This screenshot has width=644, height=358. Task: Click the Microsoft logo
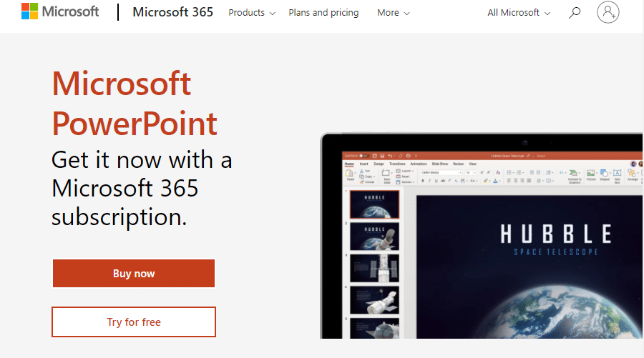(59, 12)
